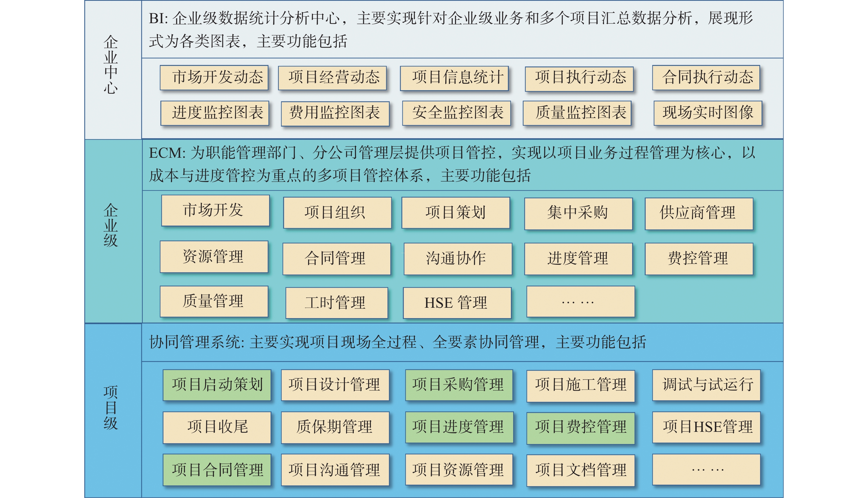Screen dimensions: 868x498
Task: Open the 进度管理 module box
Action: pos(579,259)
